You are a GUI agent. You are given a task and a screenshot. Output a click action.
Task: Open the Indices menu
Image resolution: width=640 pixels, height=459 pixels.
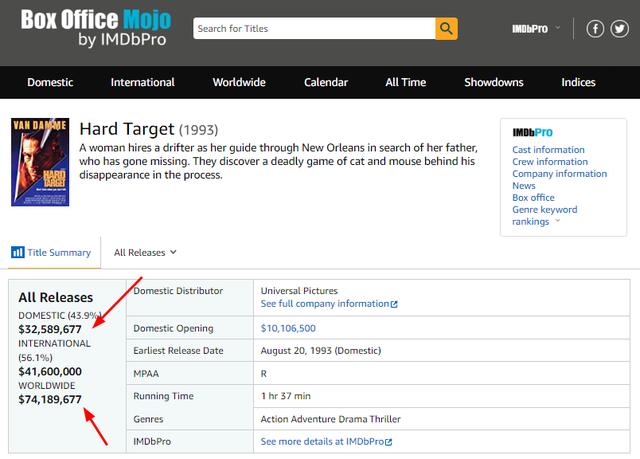(x=578, y=82)
